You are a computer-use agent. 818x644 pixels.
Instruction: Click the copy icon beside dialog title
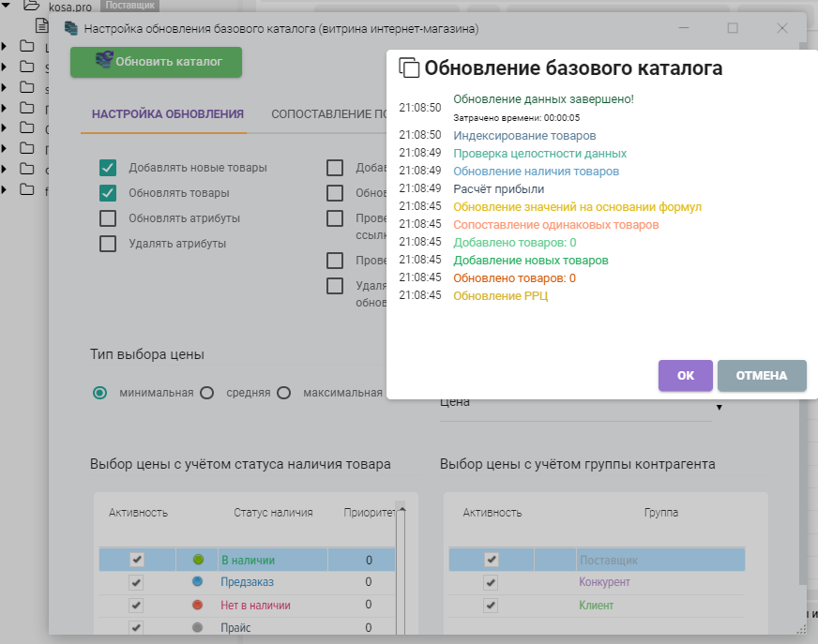point(409,67)
